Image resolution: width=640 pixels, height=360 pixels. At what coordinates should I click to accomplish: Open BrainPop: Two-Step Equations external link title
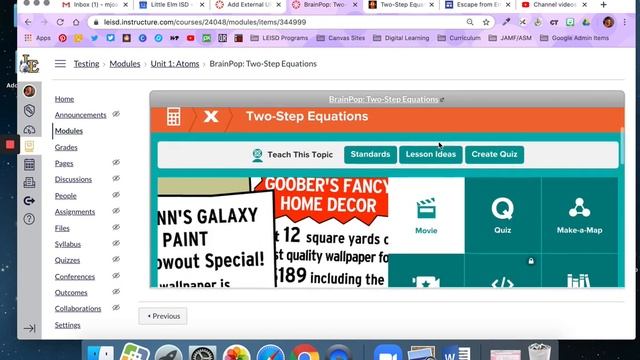pyautogui.click(x=386, y=99)
